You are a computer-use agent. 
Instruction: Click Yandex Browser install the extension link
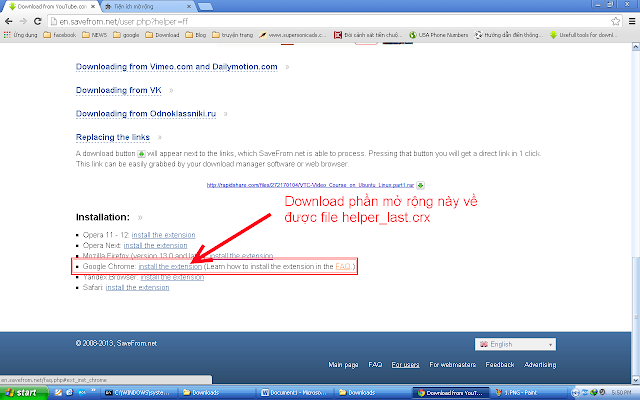pyautogui.click(x=172, y=277)
